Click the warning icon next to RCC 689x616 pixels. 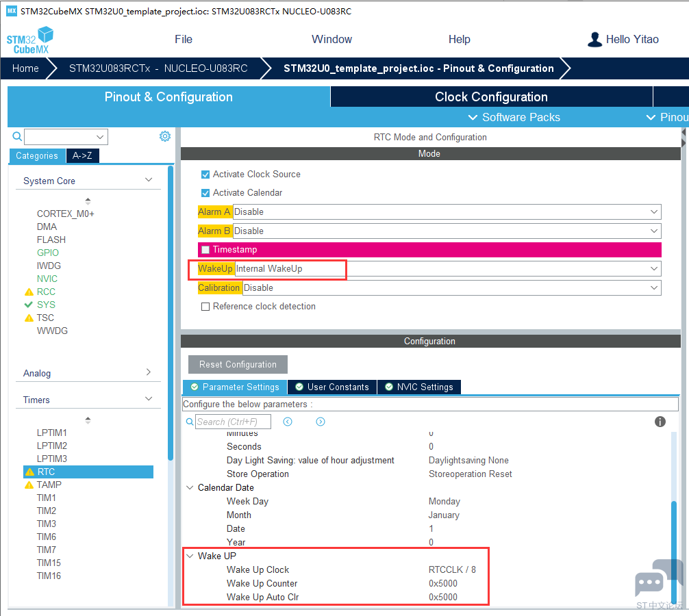tap(29, 292)
